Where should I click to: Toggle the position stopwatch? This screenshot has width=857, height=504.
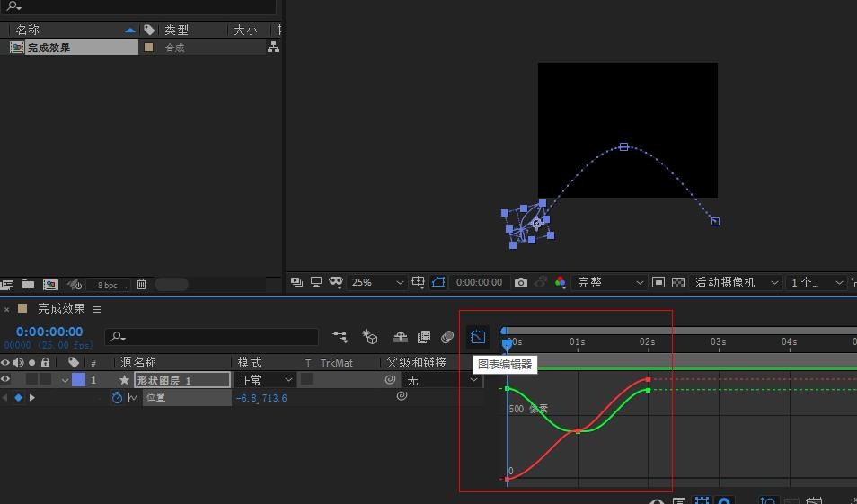117,397
